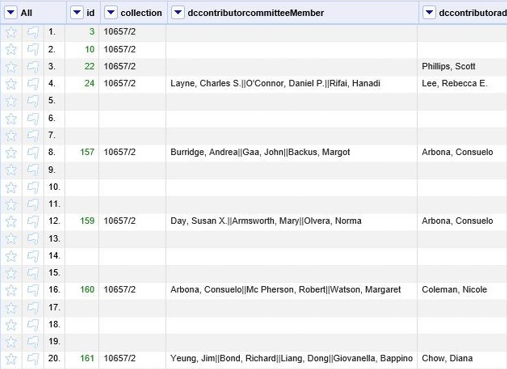Select cell 'Burridge, Andrea||Gaa, John||Backus, Margot'
Screen dimensions: 507x369
pos(260,152)
